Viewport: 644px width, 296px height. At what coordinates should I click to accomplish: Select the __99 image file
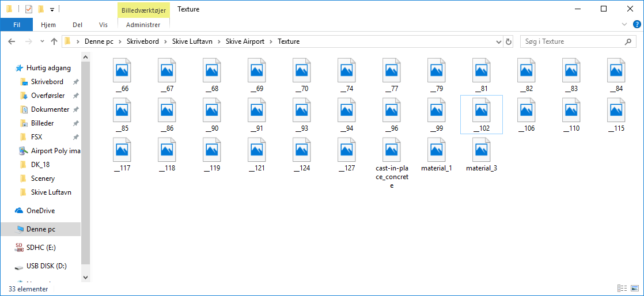437,115
